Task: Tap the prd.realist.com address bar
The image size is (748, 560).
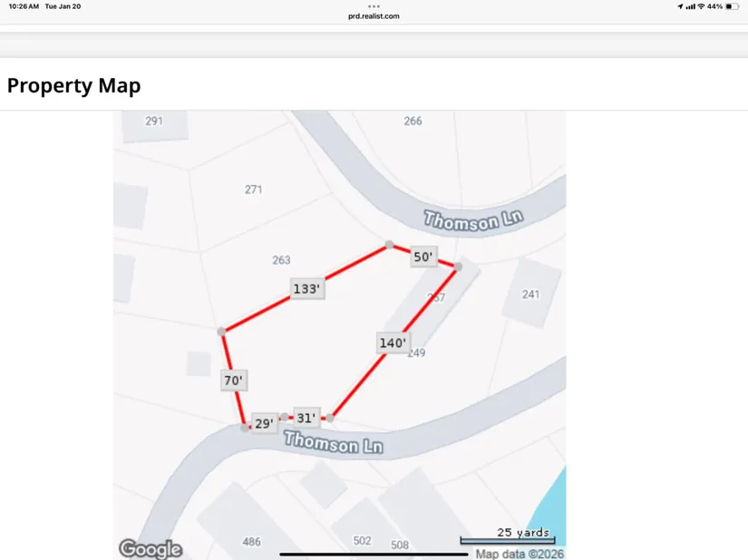Action: pos(374,16)
